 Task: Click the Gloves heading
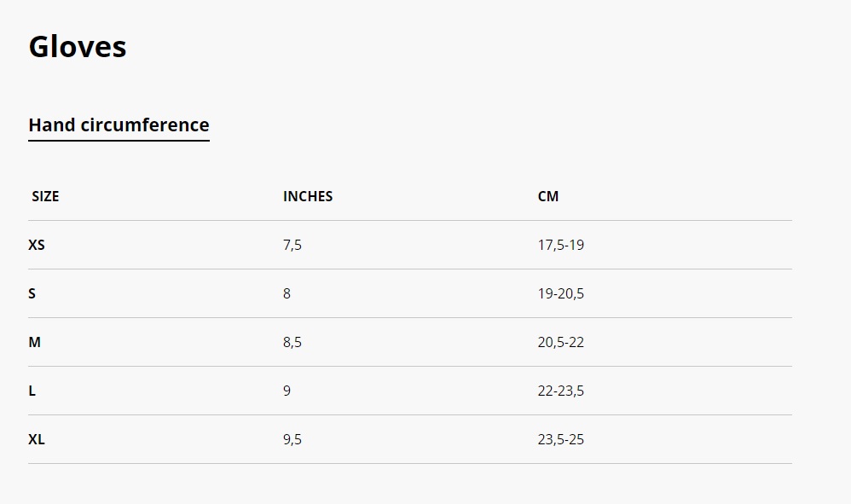tap(78, 47)
